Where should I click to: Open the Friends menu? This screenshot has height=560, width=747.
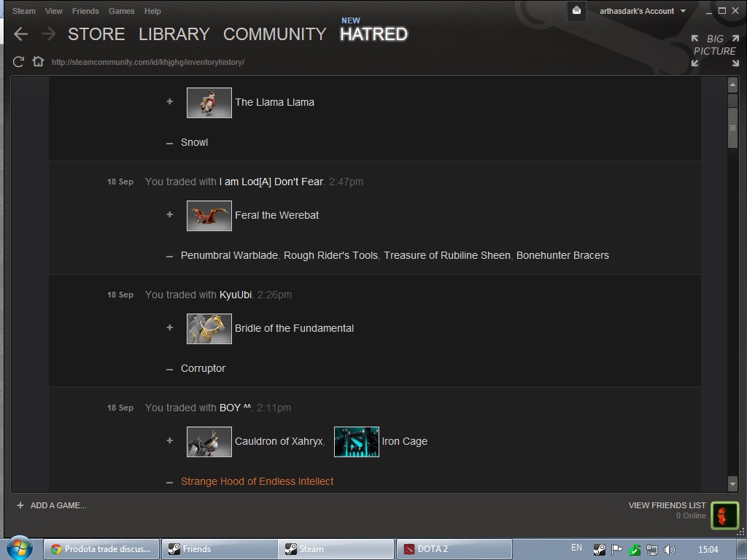tap(86, 11)
